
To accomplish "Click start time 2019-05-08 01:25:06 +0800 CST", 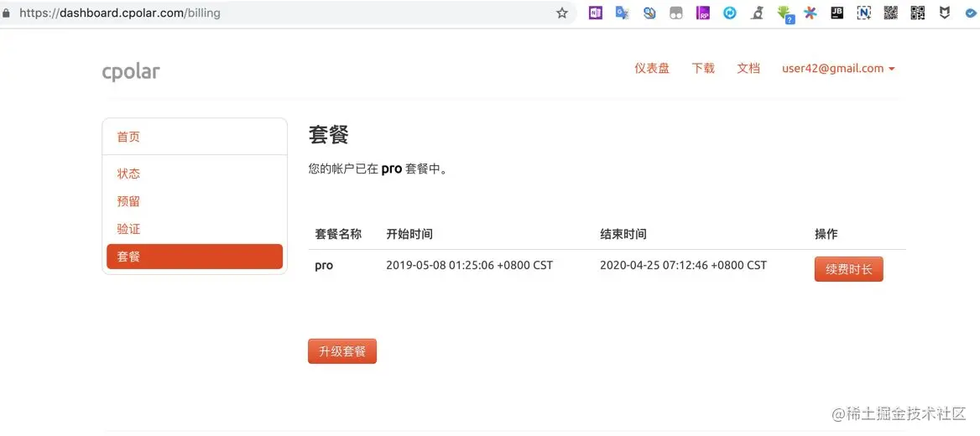I will (469, 265).
